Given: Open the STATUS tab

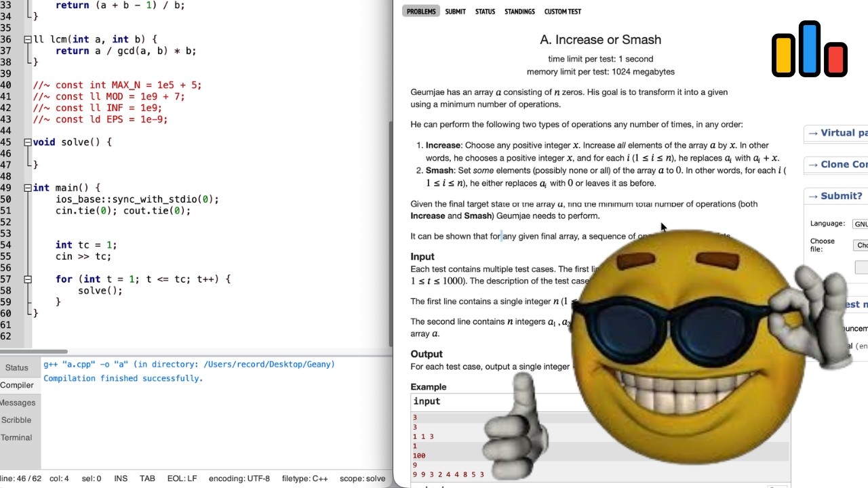Looking at the screenshot, I should click(485, 12).
